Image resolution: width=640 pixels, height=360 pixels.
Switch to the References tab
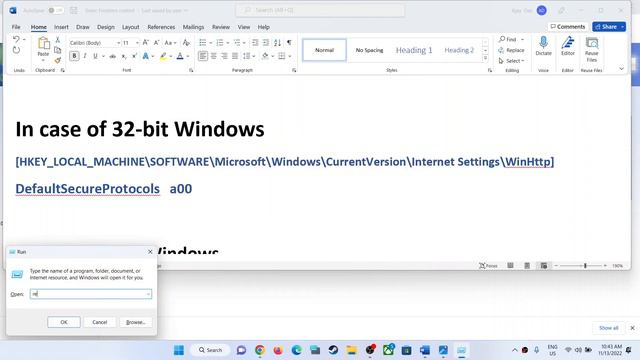pos(161,27)
